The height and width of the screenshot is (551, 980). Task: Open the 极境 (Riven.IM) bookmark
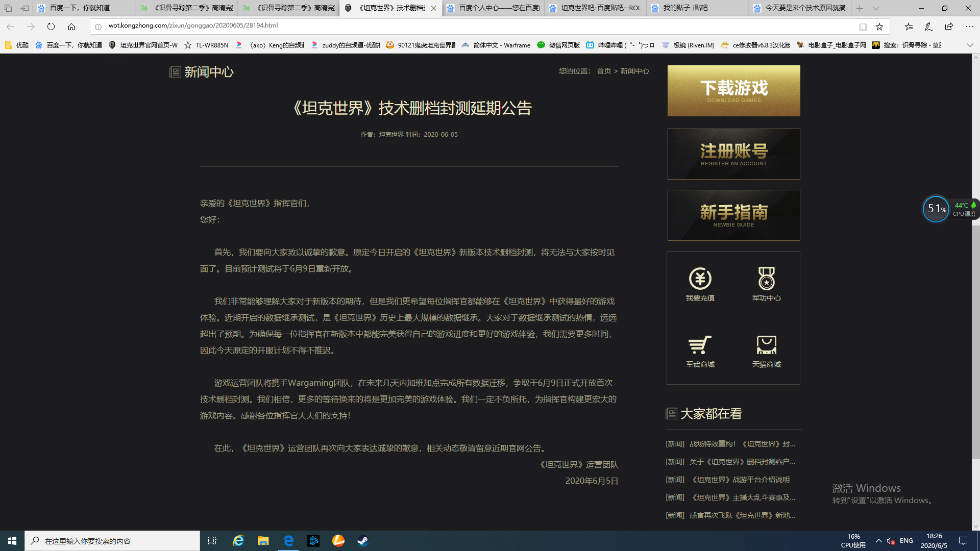pos(688,45)
